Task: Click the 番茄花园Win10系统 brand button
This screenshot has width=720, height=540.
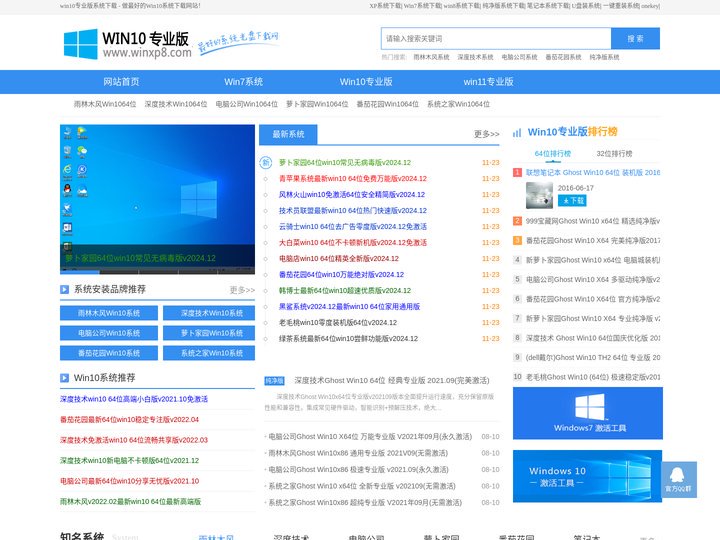Action: tap(109, 353)
